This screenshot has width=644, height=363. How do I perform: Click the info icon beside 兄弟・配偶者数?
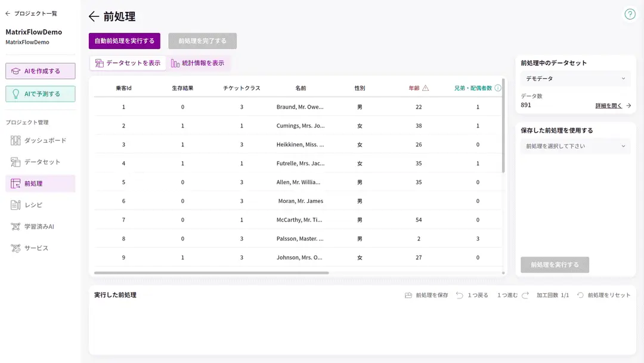[498, 88]
